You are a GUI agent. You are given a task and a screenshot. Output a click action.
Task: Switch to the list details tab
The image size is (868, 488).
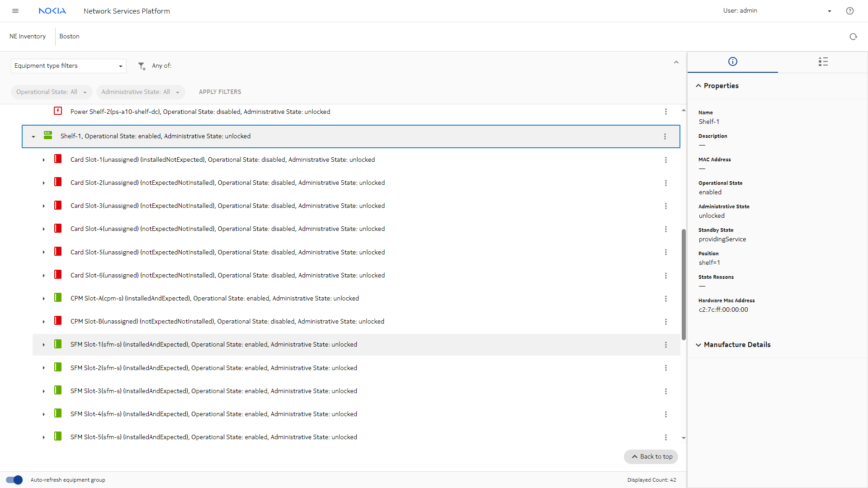pyautogui.click(x=823, y=61)
